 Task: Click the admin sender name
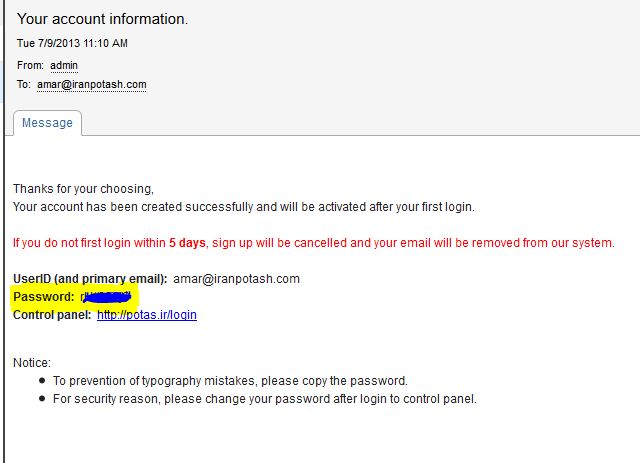click(x=64, y=65)
